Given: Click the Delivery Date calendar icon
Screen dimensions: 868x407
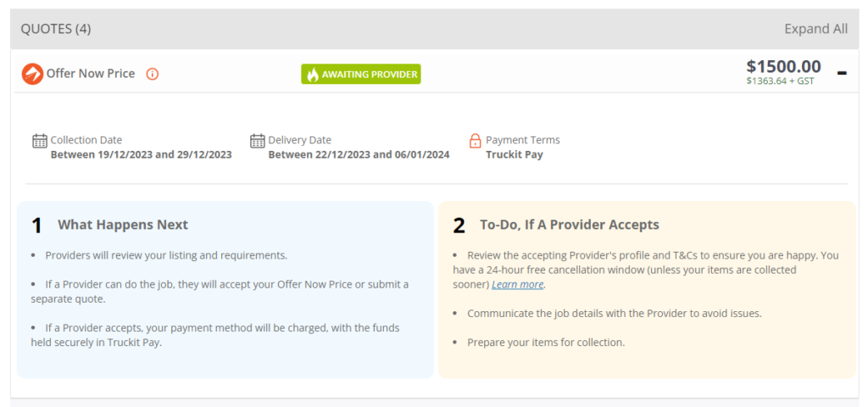Looking at the screenshot, I should [258, 141].
